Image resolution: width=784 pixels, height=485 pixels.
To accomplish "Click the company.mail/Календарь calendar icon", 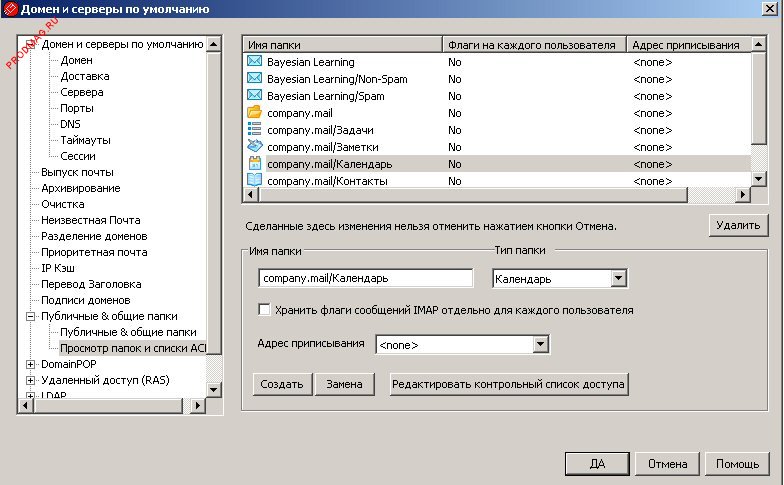I will point(254,164).
